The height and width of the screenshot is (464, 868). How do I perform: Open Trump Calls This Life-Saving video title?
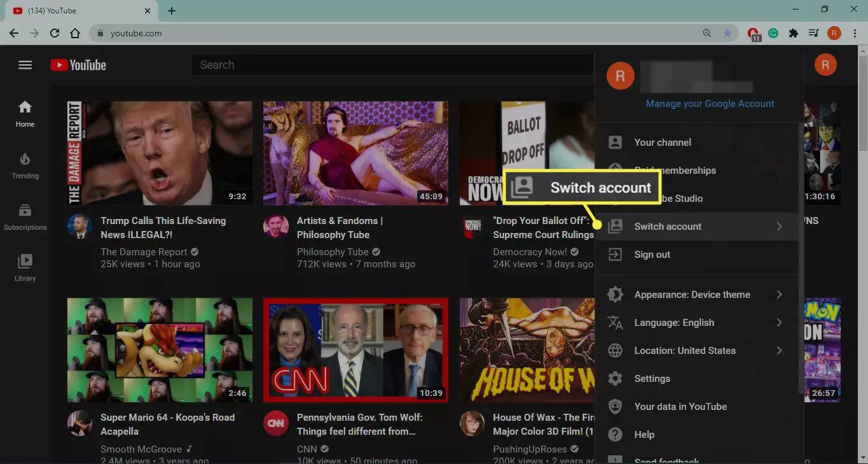tap(163, 228)
